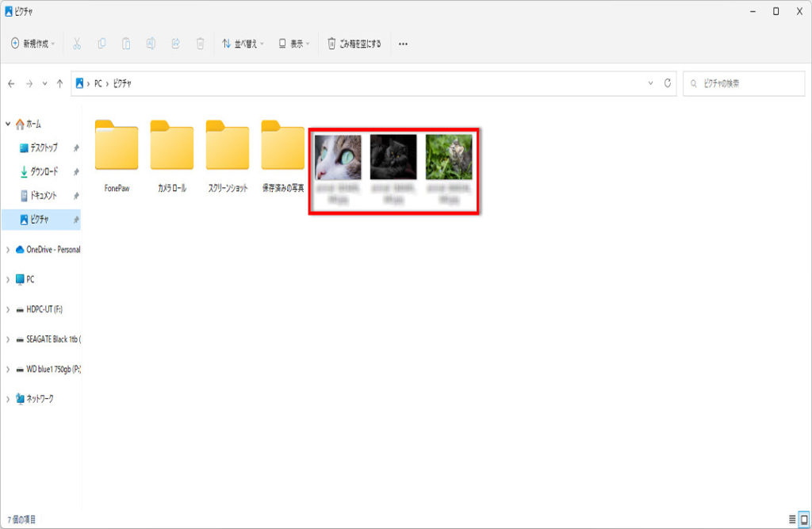
Task: Select the cat close-up photo thumbnail
Action: [x=338, y=157]
